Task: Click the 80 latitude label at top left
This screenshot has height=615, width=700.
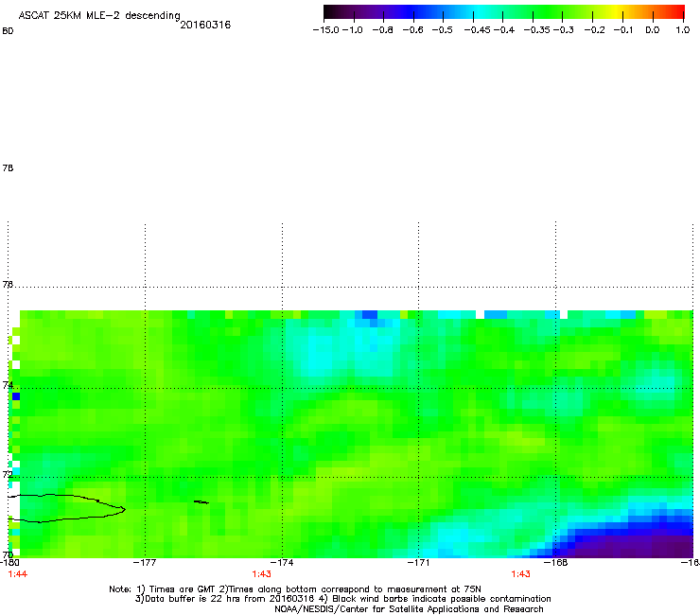Action: (8, 31)
